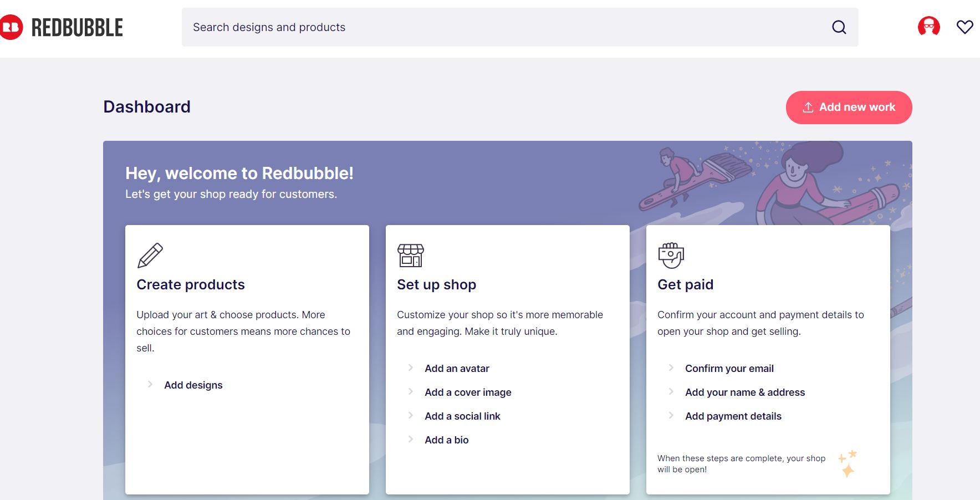Viewport: 980px width, 500px height.
Task: Expand the chevron beside Add a bio
Action: point(410,439)
